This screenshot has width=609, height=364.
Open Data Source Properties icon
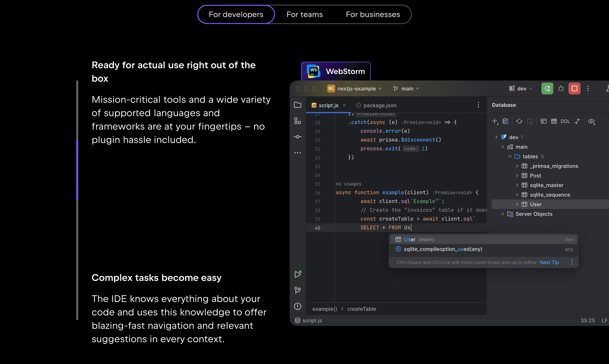(x=506, y=121)
